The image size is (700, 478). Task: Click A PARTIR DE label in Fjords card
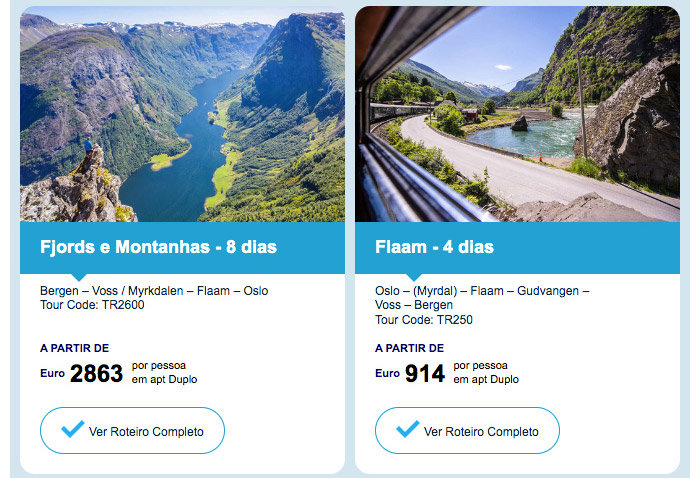(75, 348)
